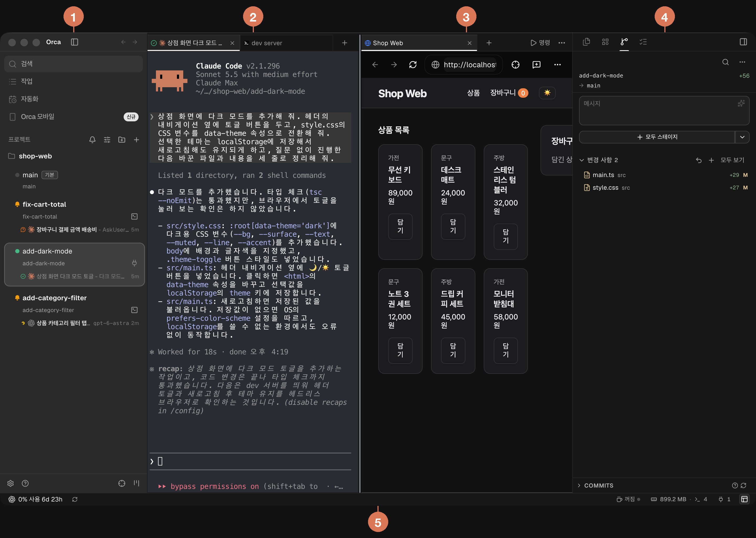Open source control panel more options
The image size is (756, 538).
pyautogui.click(x=742, y=62)
